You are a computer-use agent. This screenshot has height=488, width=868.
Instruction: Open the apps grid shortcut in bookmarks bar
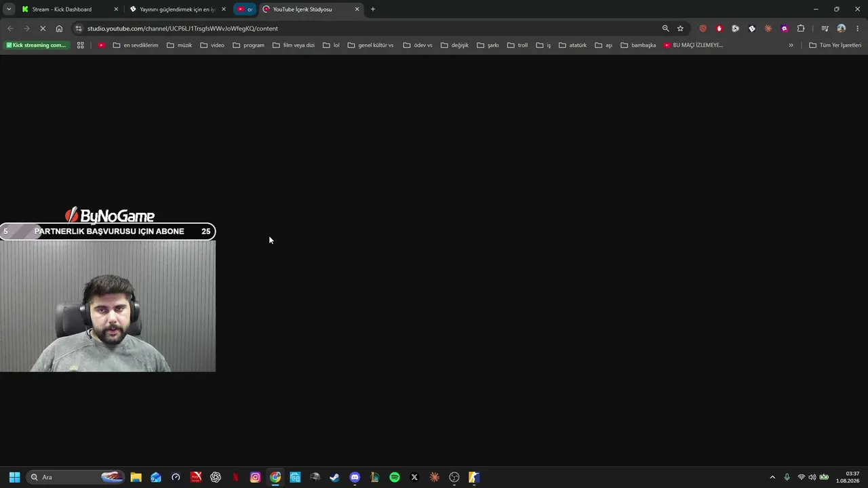(x=80, y=45)
